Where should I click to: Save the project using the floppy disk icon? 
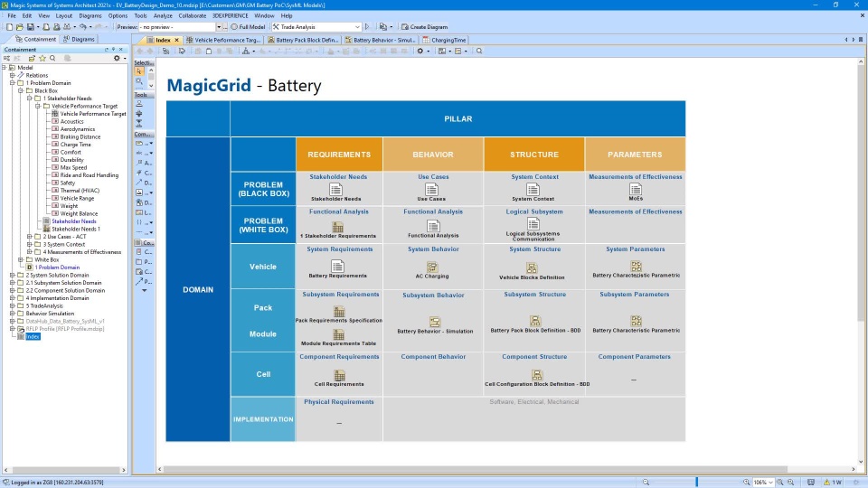point(31,26)
